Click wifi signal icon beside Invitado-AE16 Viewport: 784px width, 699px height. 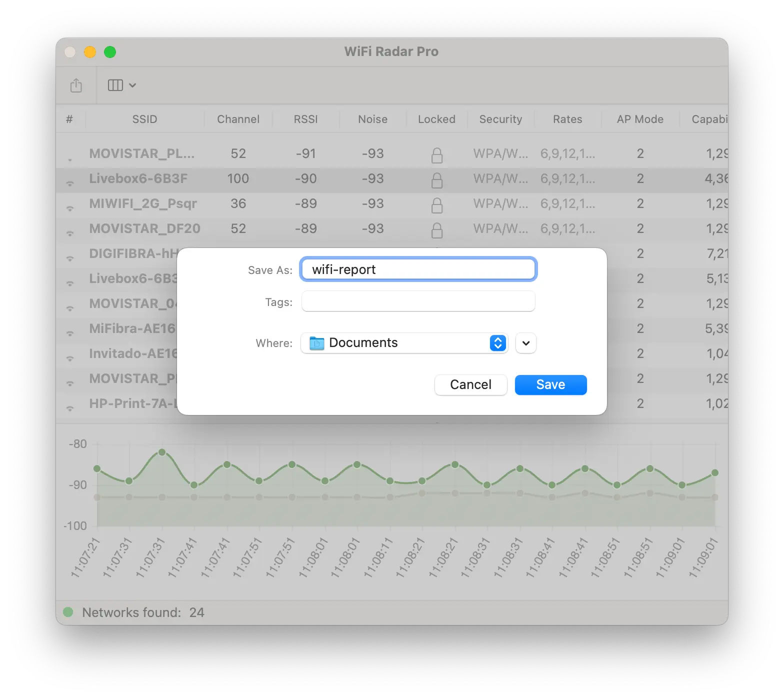pyautogui.click(x=70, y=358)
